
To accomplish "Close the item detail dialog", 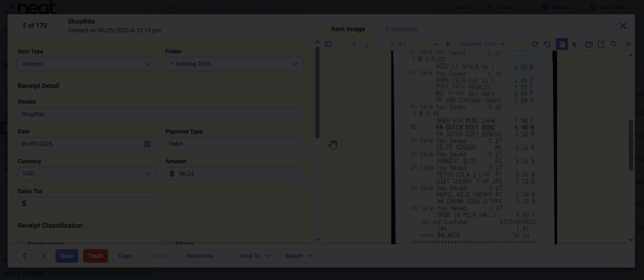I will [623, 26].
